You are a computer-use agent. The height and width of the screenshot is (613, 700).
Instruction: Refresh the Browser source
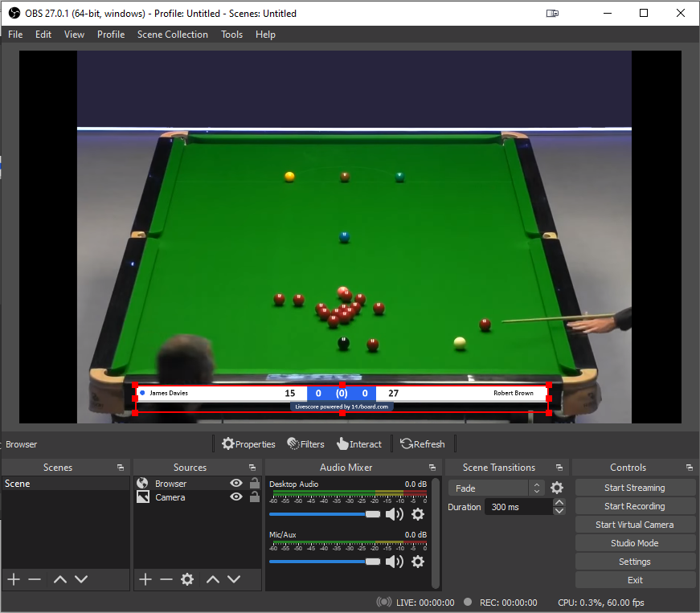422,443
